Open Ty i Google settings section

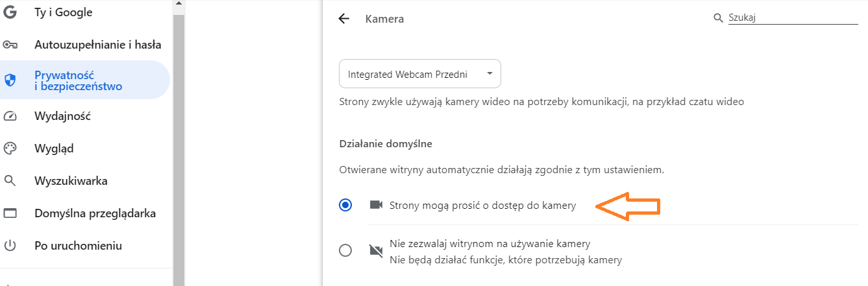pos(64,12)
